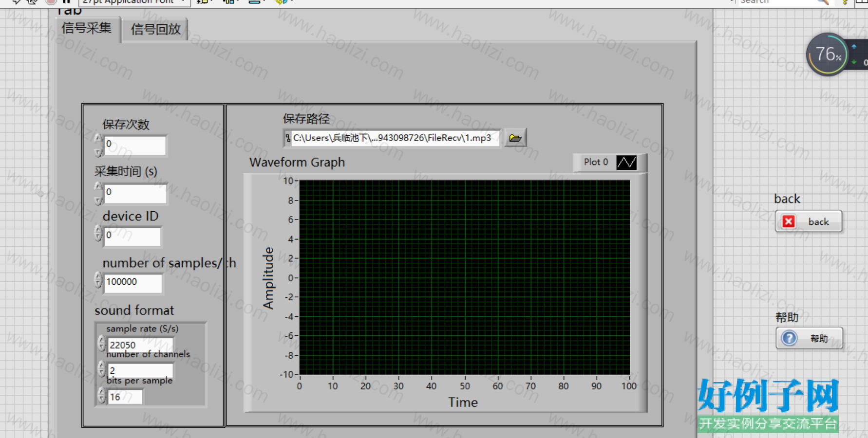Increment the 保存次数 value with up arrow
The width and height of the screenshot is (868, 438).
[x=98, y=139]
